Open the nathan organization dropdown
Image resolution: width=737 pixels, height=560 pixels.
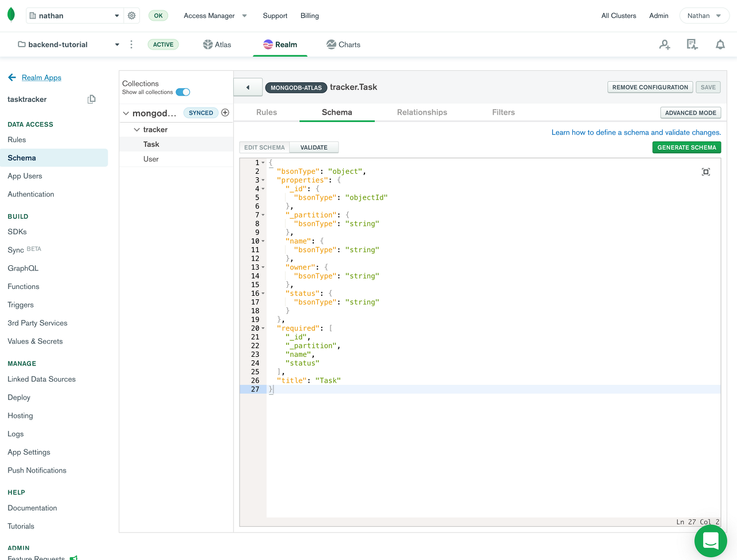coord(74,16)
